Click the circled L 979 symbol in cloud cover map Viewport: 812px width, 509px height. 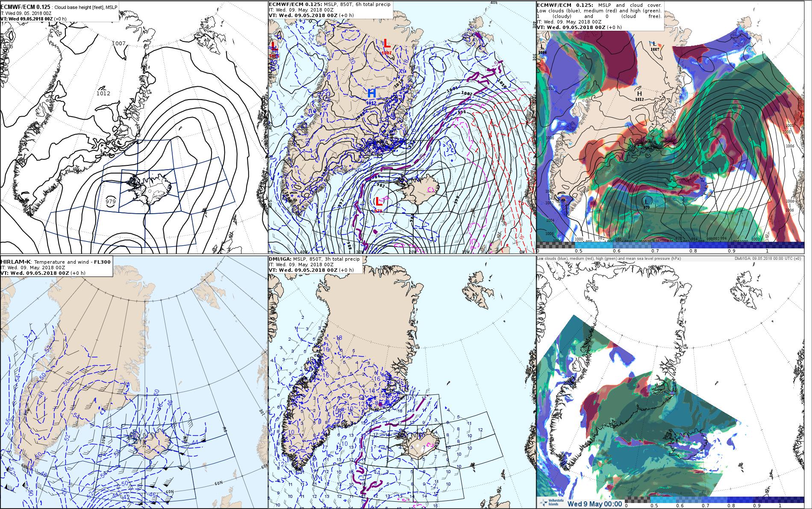tap(647, 201)
